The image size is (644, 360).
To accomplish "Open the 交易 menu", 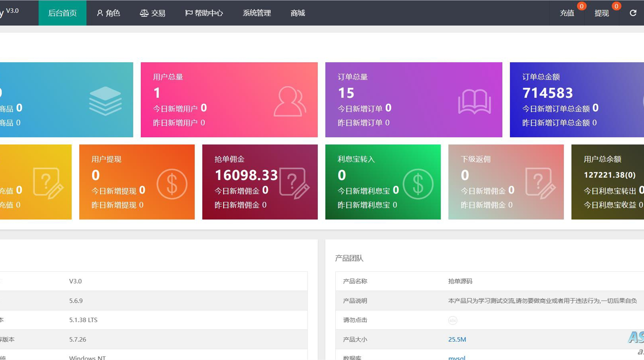I will tap(153, 13).
